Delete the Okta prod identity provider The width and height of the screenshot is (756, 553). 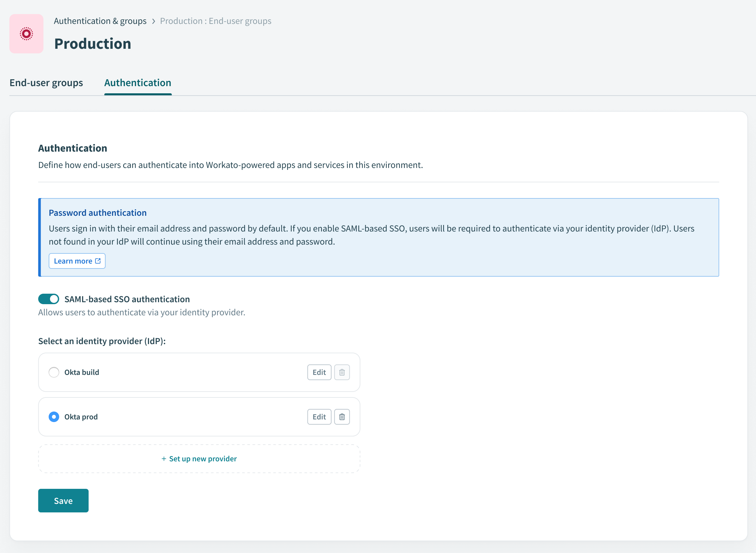click(x=342, y=416)
